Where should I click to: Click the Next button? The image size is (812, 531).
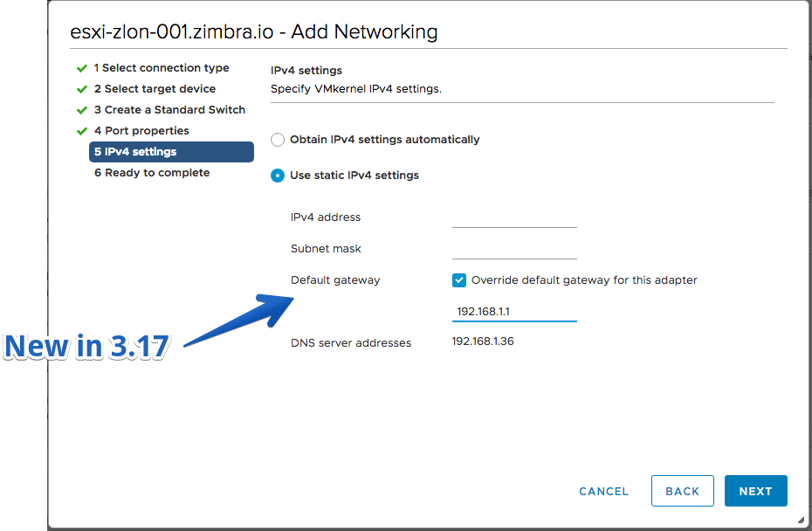coord(755,491)
